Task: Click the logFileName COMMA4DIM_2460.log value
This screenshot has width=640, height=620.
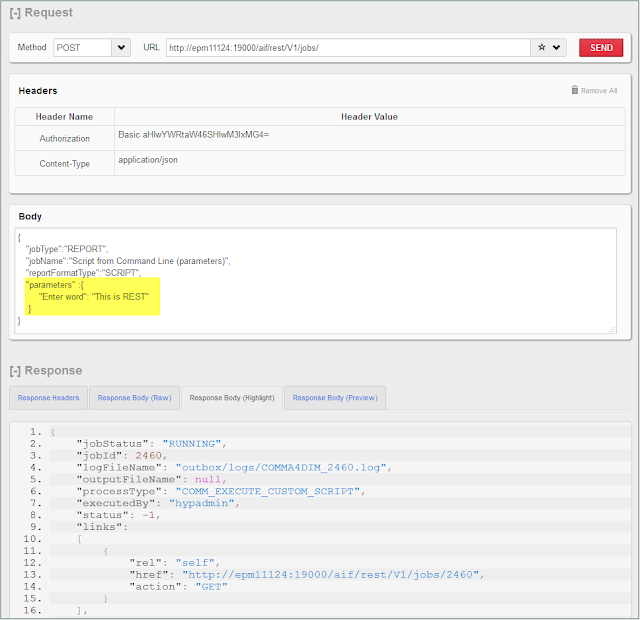Action: coord(281,468)
